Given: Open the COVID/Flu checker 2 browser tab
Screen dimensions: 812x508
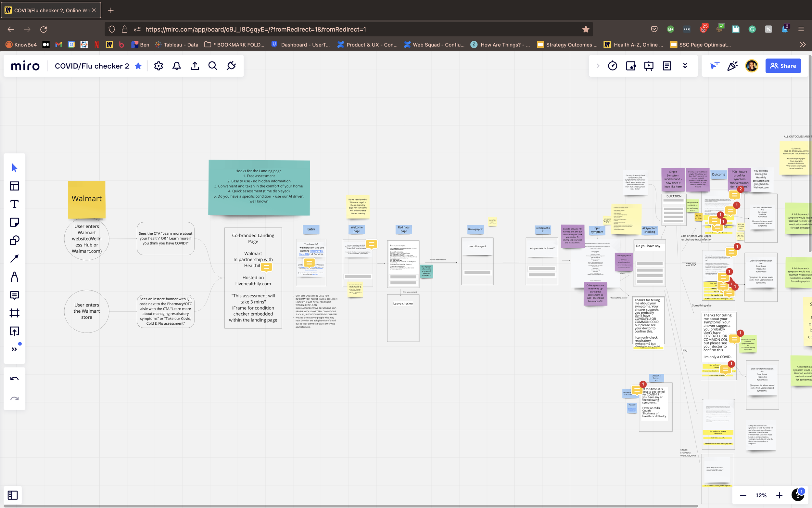Looking at the screenshot, I should (51, 10).
